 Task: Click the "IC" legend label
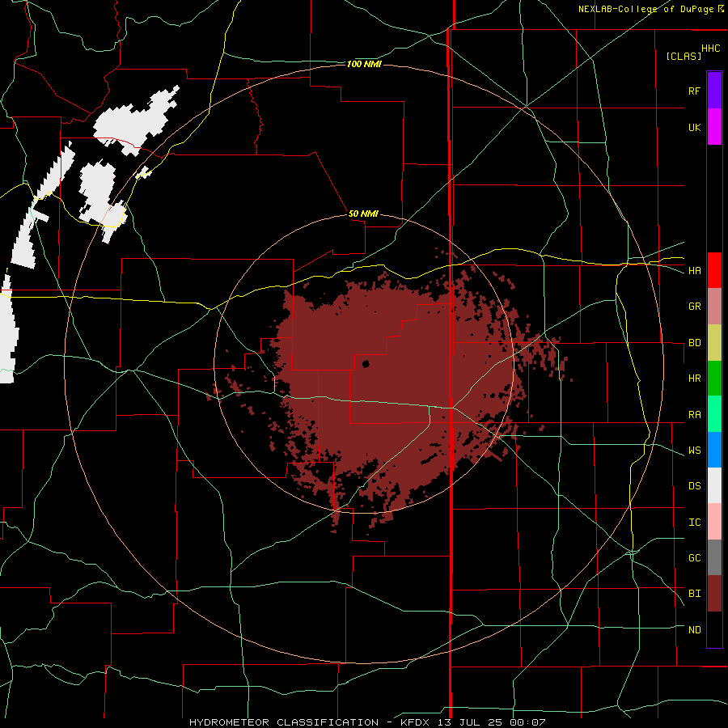click(x=694, y=523)
